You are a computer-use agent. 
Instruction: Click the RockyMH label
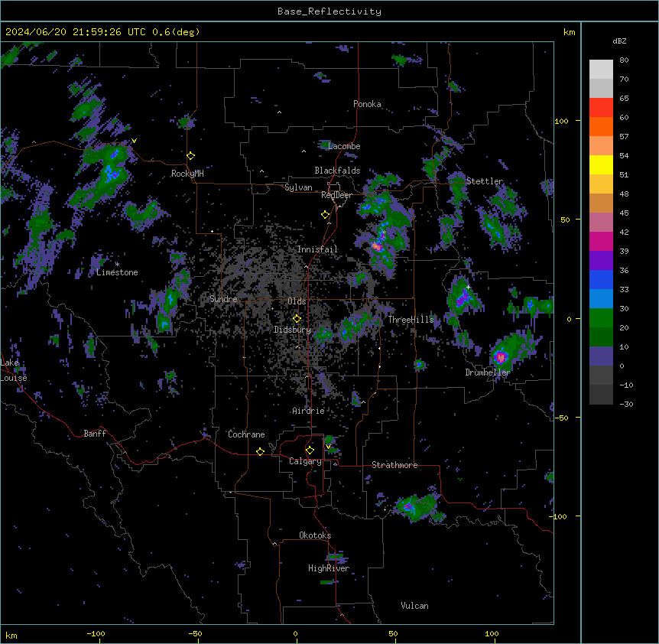pos(187,173)
